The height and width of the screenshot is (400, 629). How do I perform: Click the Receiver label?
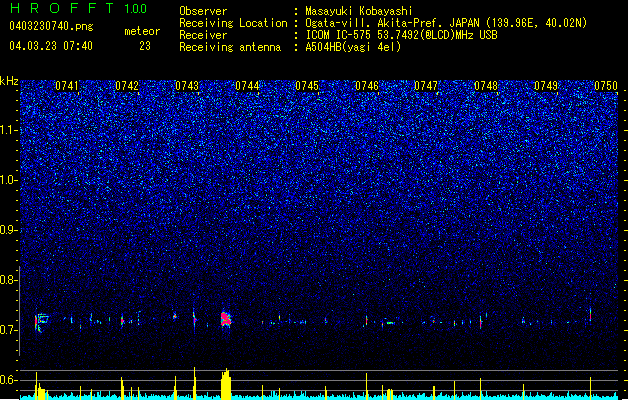(x=203, y=35)
